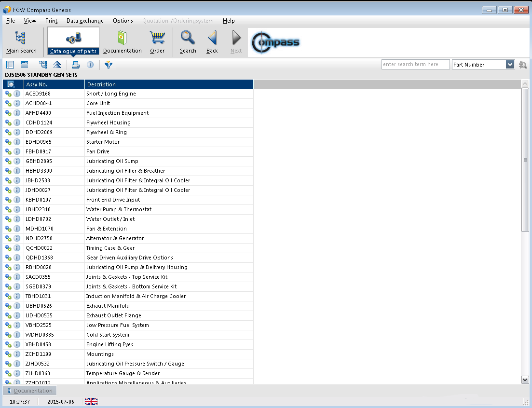Click the print icon in the secondary toolbar

pyautogui.click(x=76, y=65)
